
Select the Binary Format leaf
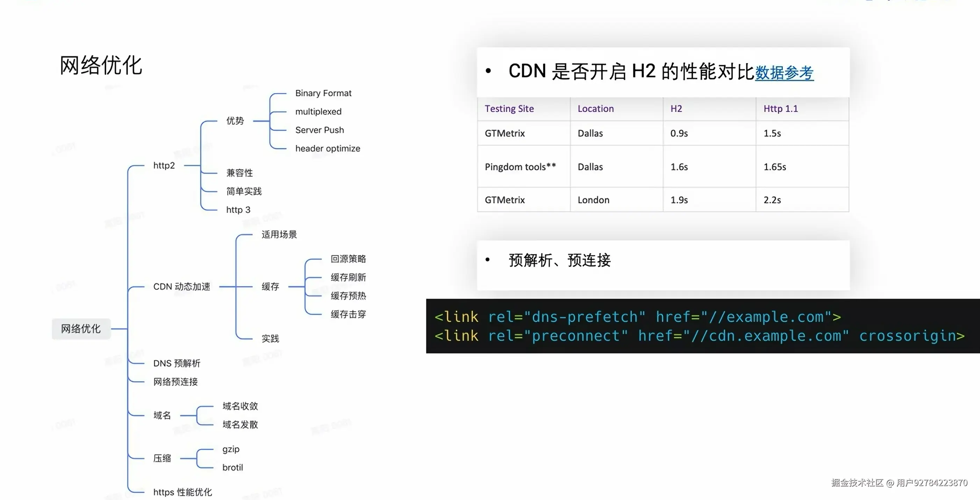323,93
